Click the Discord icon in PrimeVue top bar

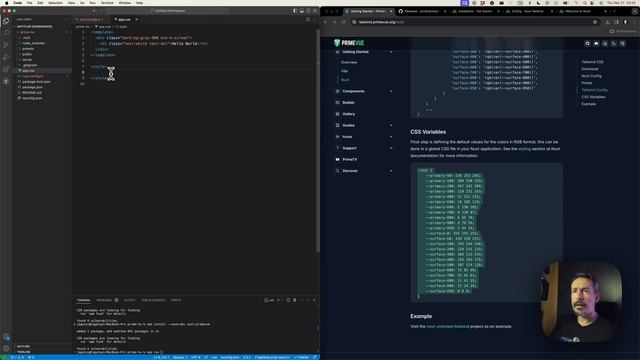pyautogui.click(x=596, y=43)
